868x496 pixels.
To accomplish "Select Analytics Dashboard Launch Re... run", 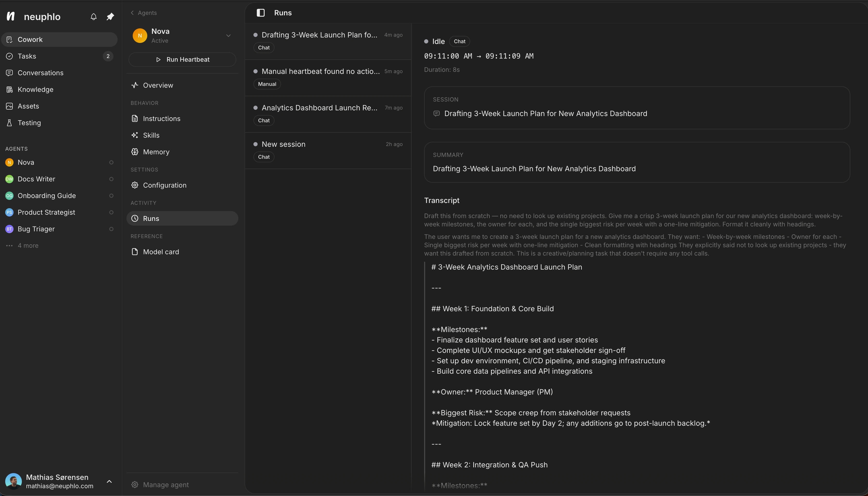I will [328, 114].
